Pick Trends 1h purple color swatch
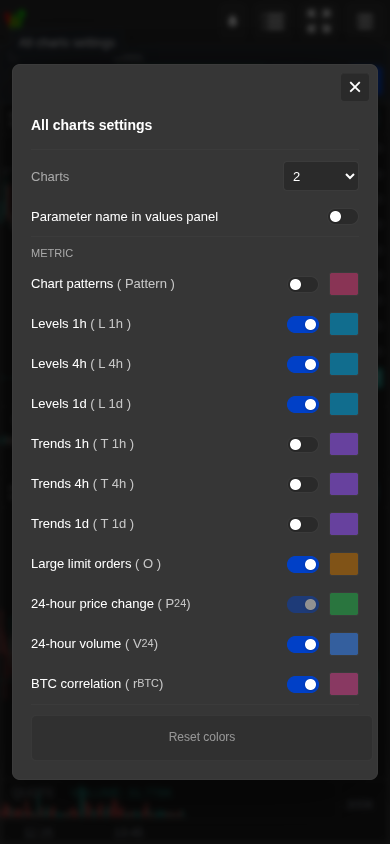The height and width of the screenshot is (844, 390). [344, 444]
